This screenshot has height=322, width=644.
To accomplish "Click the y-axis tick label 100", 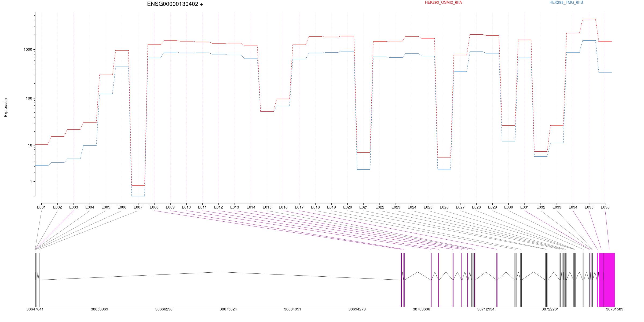I will tap(29, 98).
